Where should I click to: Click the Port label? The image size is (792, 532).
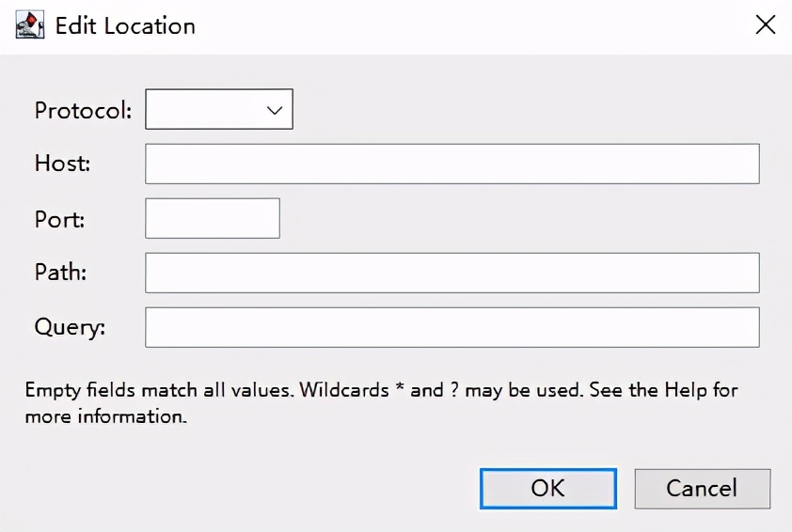pos(59,219)
